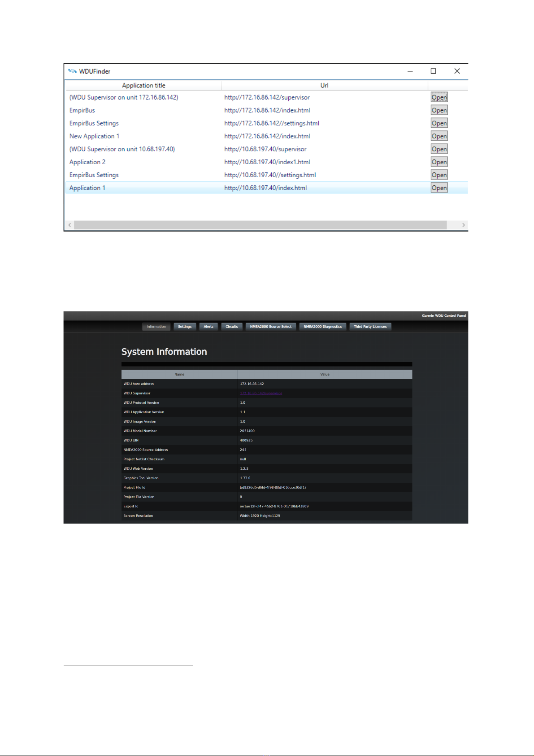This screenshot has width=534, height=756.
Task: Select the URL http://172.16.86.142/supervisor
Action: click(x=267, y=97)
